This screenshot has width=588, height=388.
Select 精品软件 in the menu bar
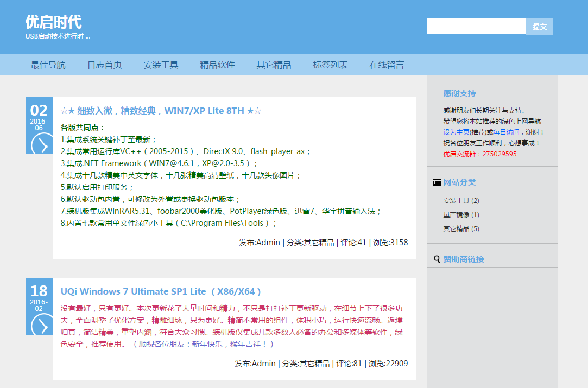(x=217, y=65)
